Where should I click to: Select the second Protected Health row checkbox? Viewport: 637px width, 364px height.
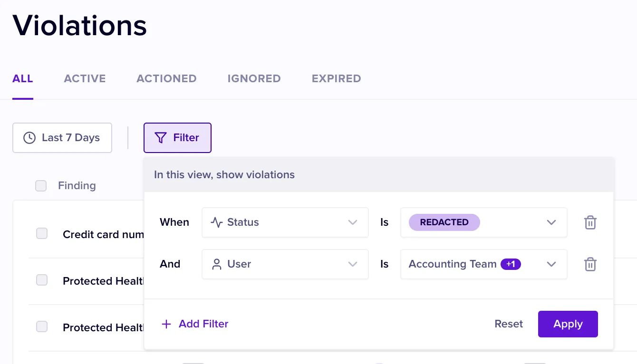(x=42, y=326)
